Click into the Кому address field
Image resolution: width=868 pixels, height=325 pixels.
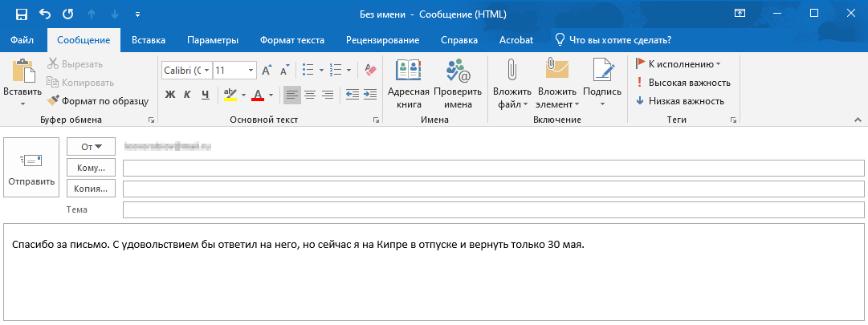coord(493,168)
